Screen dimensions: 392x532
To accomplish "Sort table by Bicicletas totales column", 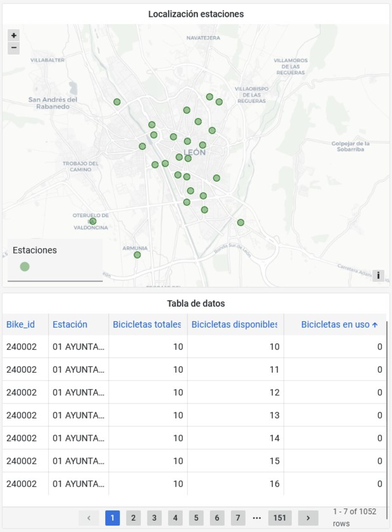I will pos(147,324).
